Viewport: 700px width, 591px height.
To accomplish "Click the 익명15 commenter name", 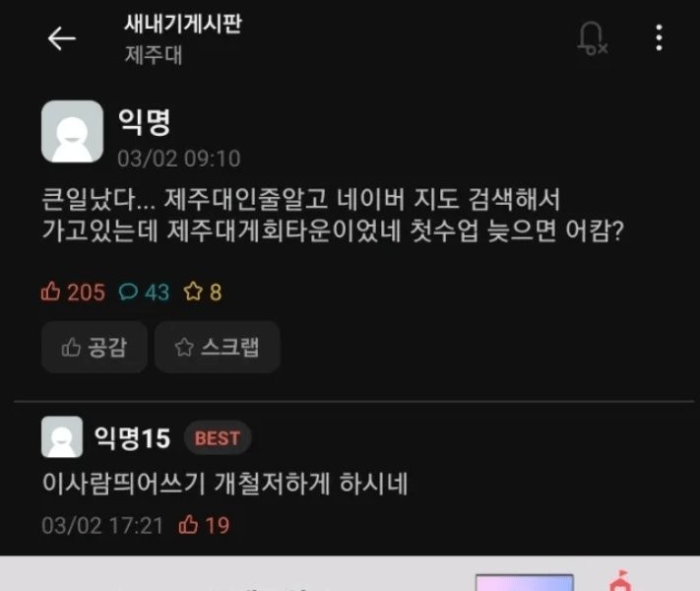I will pos(132,437).
